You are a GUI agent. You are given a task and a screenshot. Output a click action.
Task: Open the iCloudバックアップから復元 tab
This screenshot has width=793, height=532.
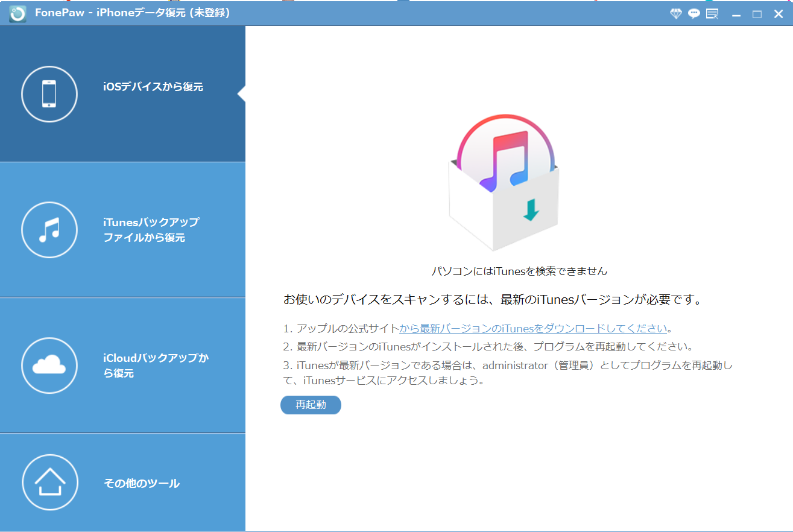(156, 366)
